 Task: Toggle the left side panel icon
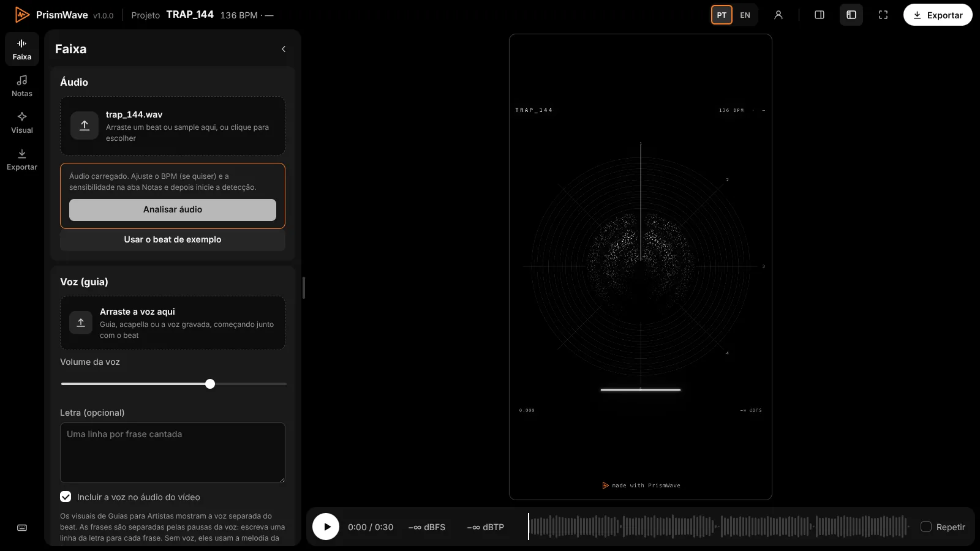(x=851, y=15)
